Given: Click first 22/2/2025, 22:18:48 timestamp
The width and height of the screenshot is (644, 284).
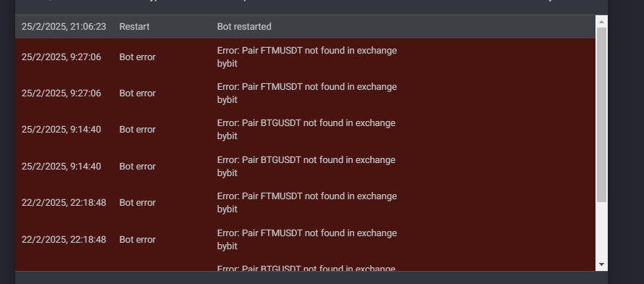Looking at the screenshot, I should coord(64,203).
